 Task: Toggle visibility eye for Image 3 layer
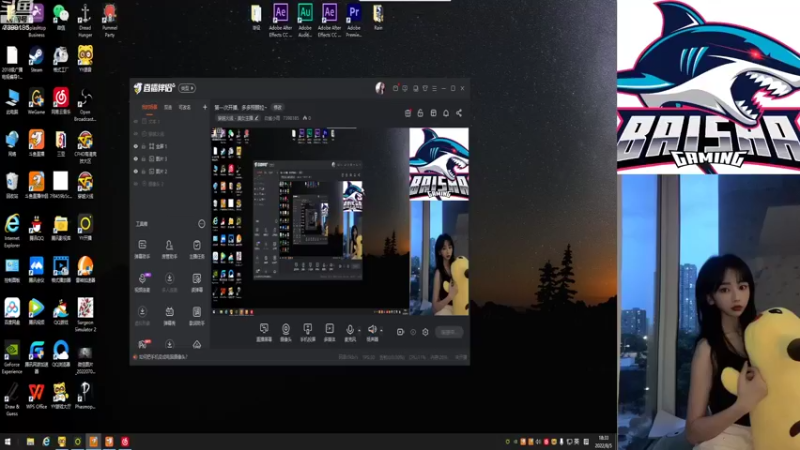[136, 159]
